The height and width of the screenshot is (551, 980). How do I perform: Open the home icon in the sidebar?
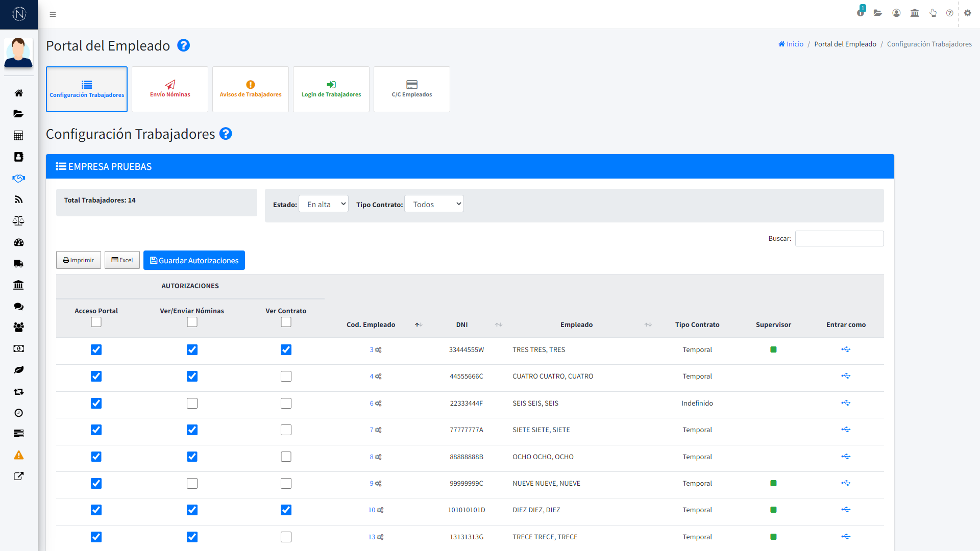tap(19, 93)
